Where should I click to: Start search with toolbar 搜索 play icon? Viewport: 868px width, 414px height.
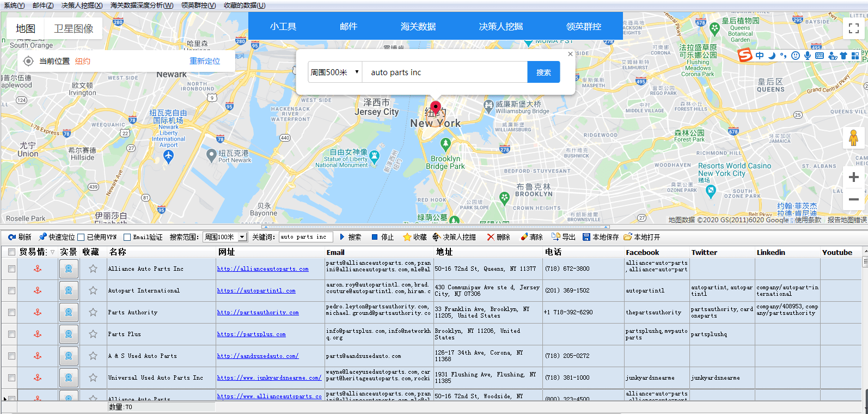342,237
